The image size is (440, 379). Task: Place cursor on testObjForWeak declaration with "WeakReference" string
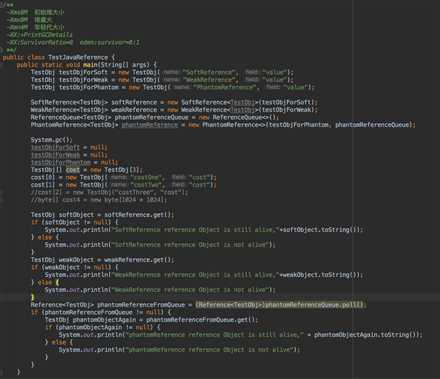click(x=162, y=80)
